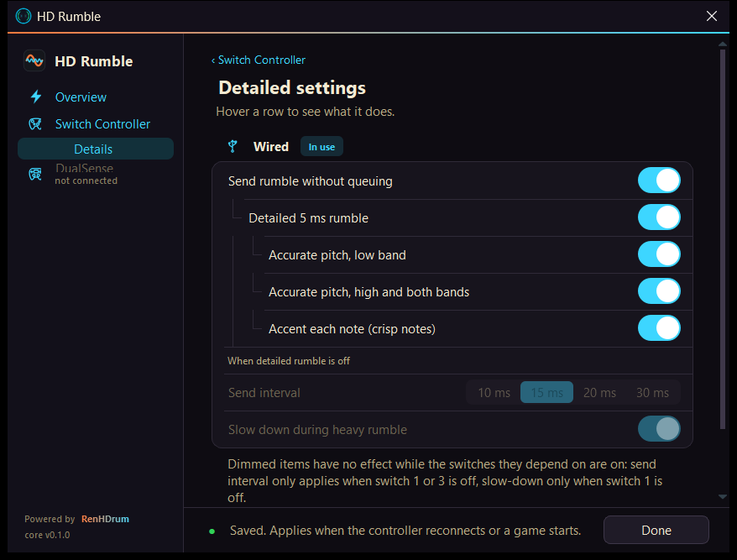Click the scrollbar down arrow
Image resolution: width=737 pixels, height=560 pixels.
pyautogui.click(x=723, y=496)
